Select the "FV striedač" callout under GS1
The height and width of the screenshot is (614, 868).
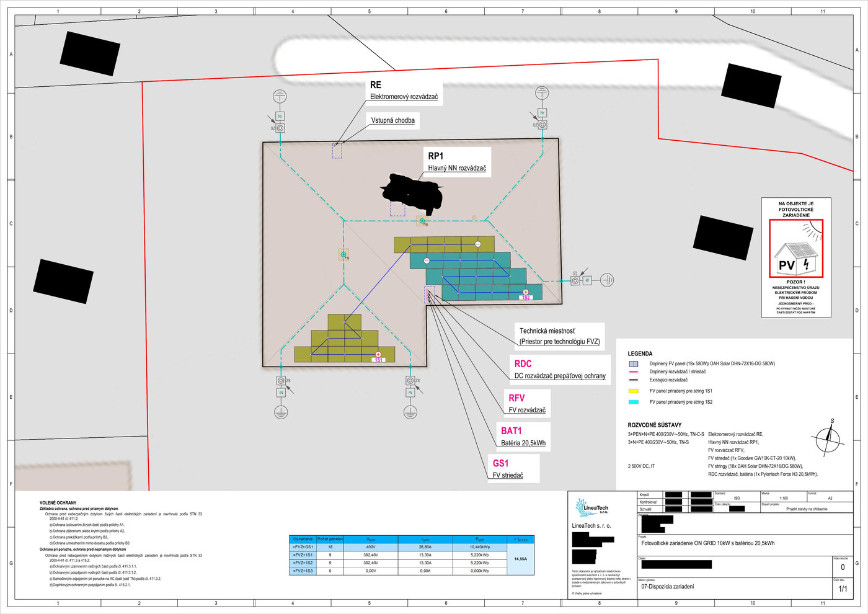[x=508, y=475]
